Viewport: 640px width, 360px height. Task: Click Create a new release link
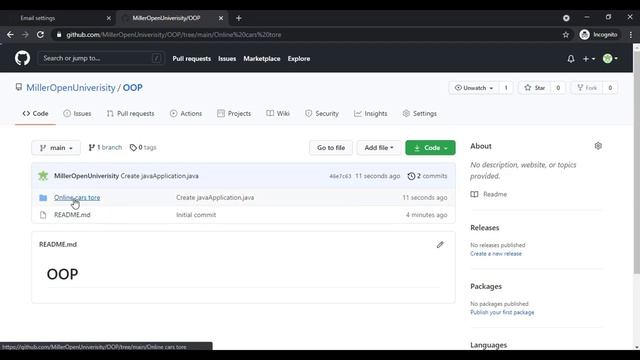tap(496, 254)
